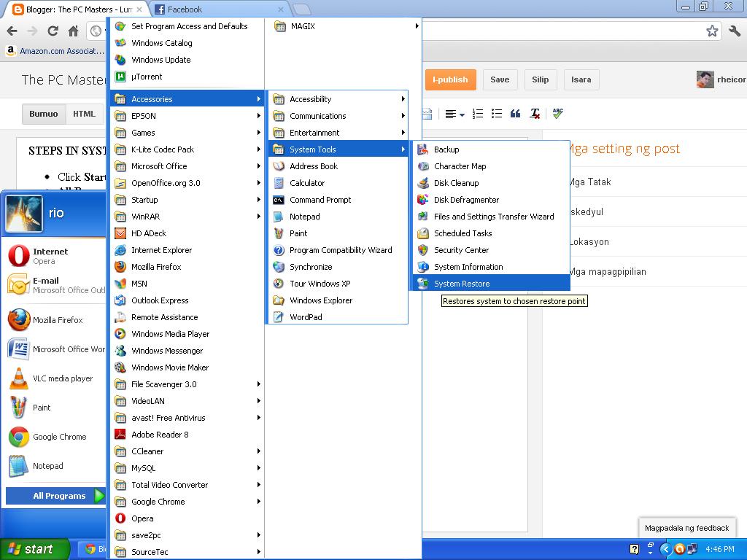Reload the page in Chrome
The height and width of the screenshot is (560, 747).
(53, 31)
